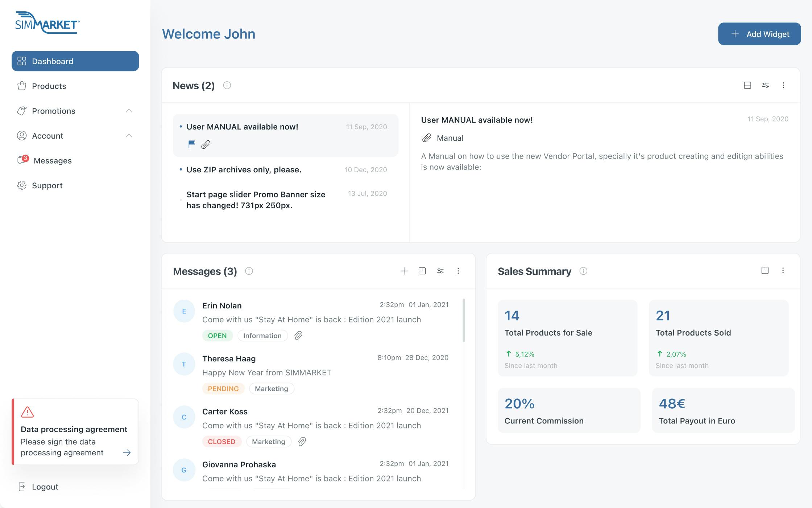The width and height of the screenshot is (812, 508).
Task: Click the Sales Summary resize layout icon
Action: tap(765, 270)
